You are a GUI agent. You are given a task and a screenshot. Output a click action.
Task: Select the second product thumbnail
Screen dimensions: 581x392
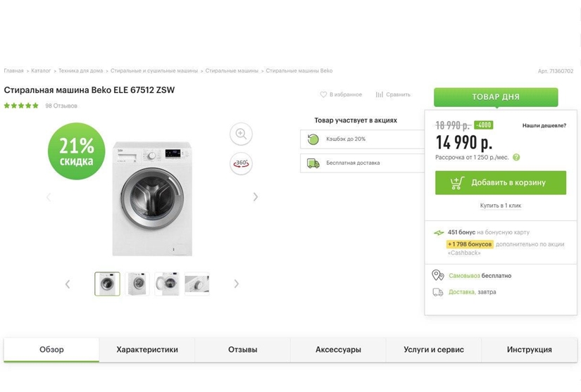click(137, 284)
